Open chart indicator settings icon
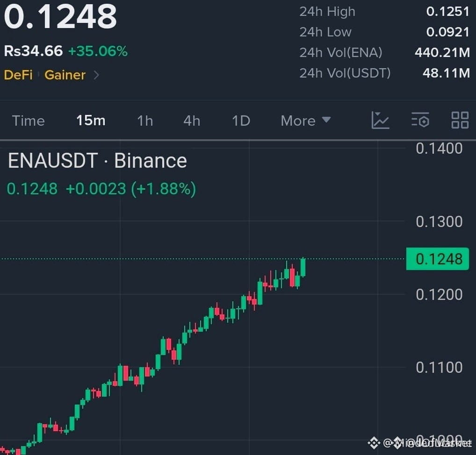 [x=420, y=120]
